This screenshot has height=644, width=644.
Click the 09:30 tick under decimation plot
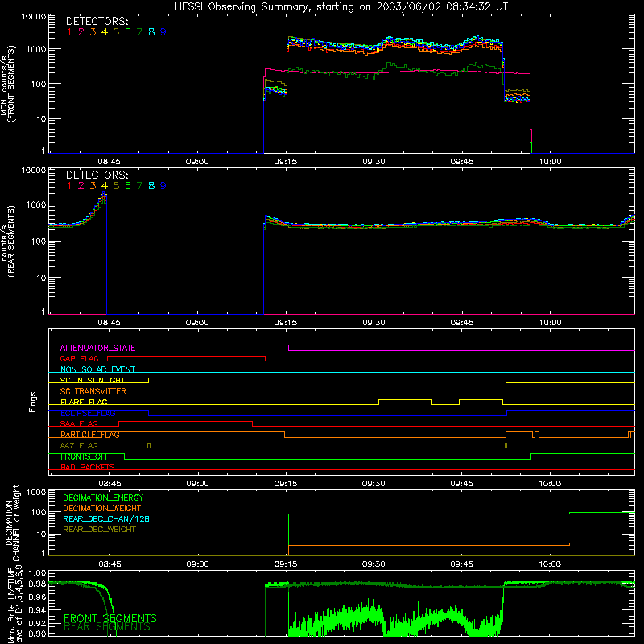(x=374, y=564)
